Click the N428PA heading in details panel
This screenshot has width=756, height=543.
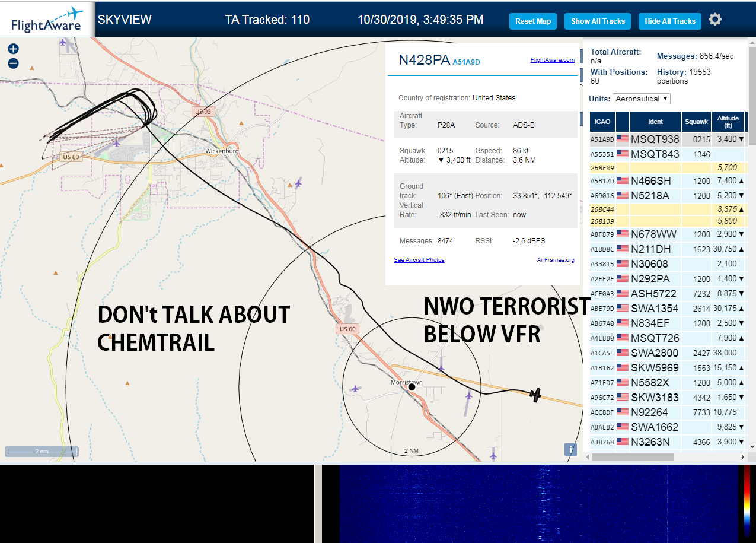[x=424, y=60]
